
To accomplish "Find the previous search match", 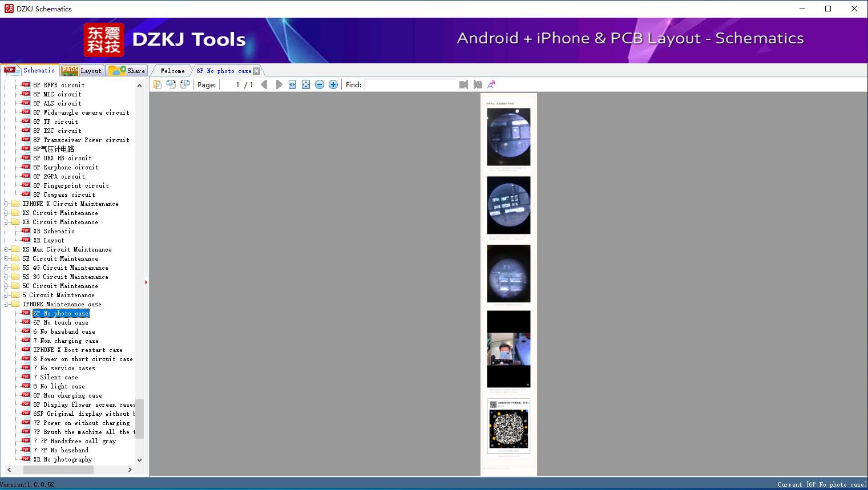I will tap(463, 84).
